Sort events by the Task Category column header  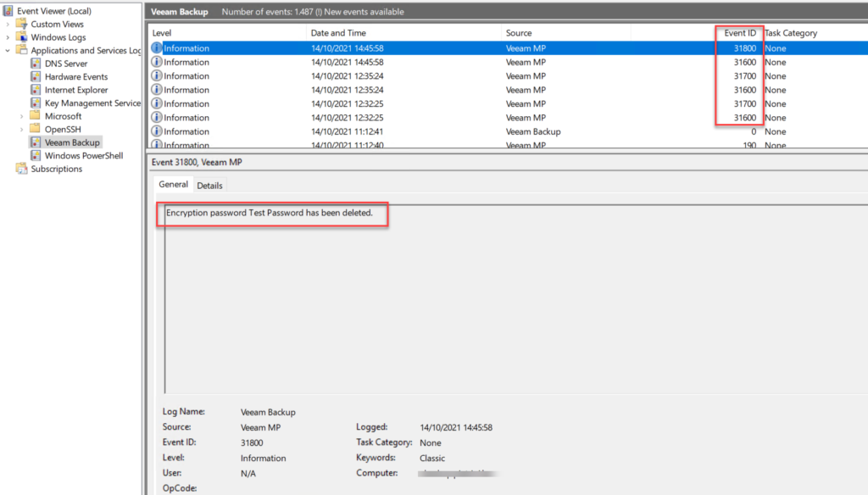[x=791, y=33]
